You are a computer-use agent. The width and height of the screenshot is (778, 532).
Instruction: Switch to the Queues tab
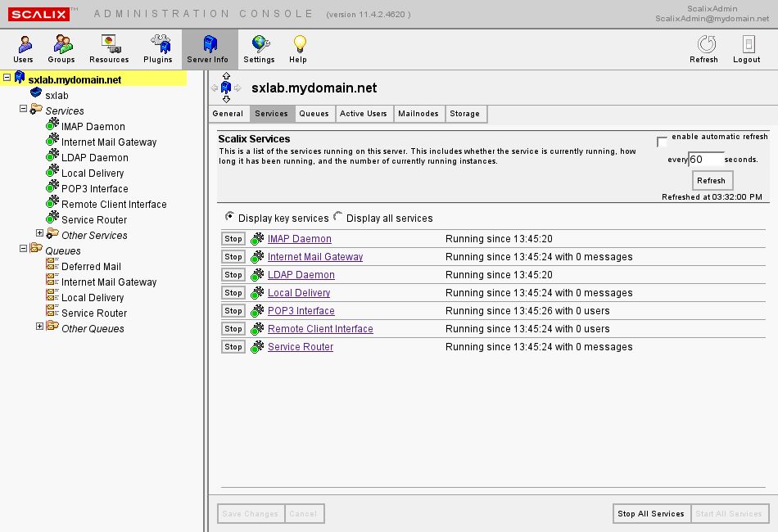tap(314, 114)
